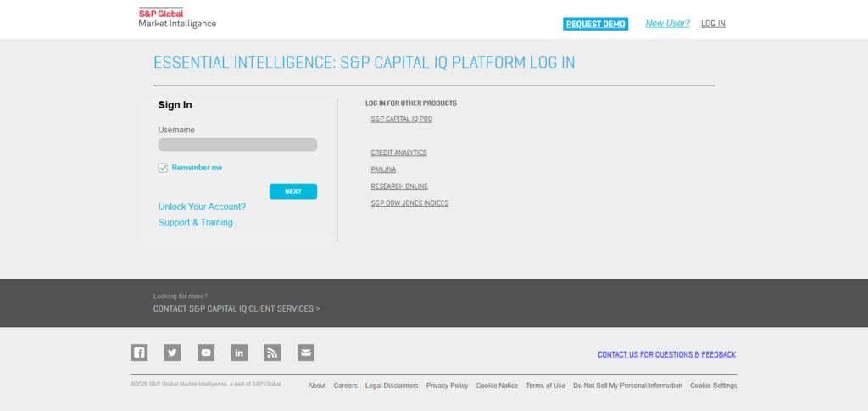Open the Unlock Your Account? link
This screenshot has width=868, height=411.
(x=202, y=207)
